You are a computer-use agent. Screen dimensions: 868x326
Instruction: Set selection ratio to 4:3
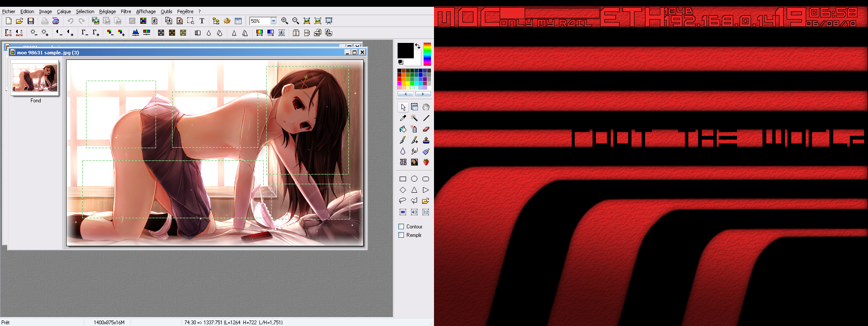415,212
